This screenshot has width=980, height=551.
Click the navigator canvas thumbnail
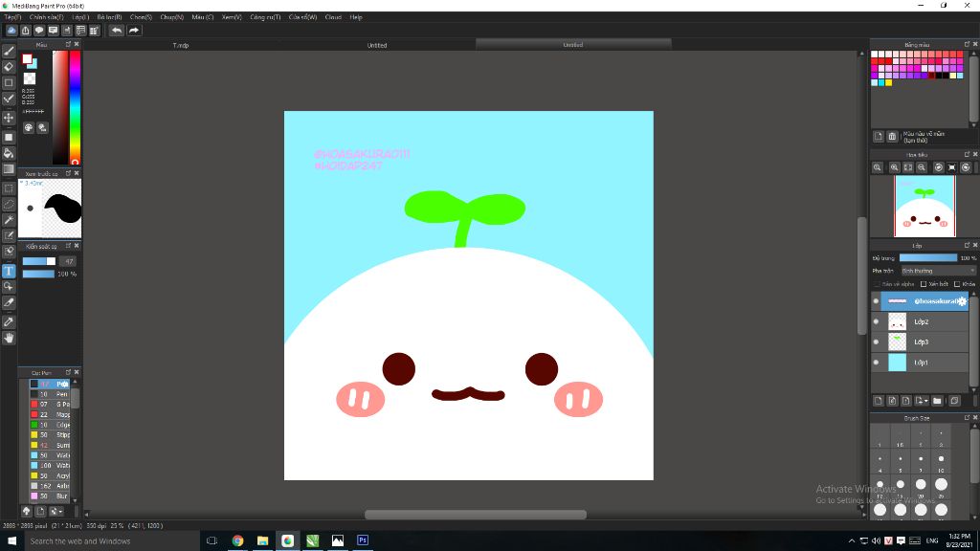(x=924, y=207)
